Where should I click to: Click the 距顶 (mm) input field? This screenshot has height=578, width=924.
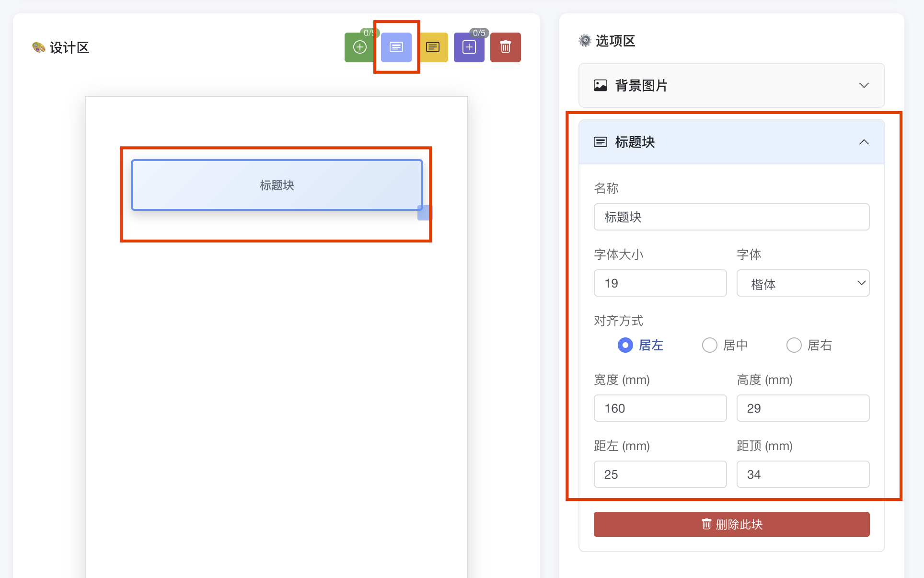803,474
